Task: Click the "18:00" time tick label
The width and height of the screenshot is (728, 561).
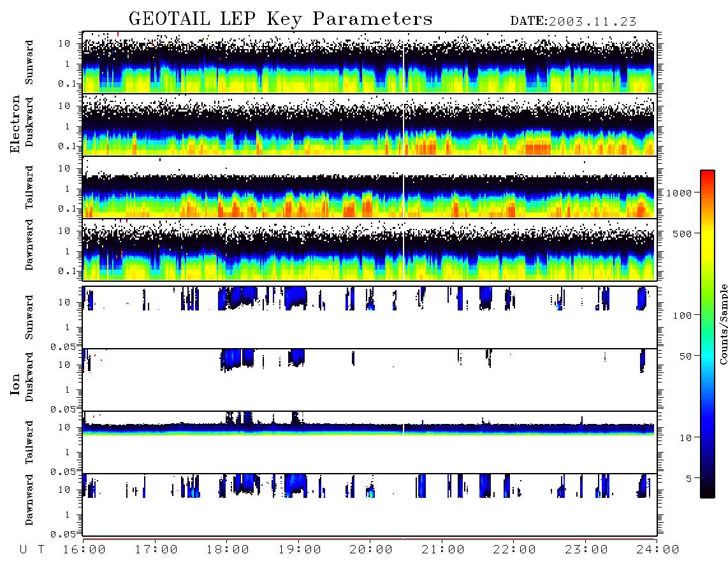Action: click(x=228, y=550)
